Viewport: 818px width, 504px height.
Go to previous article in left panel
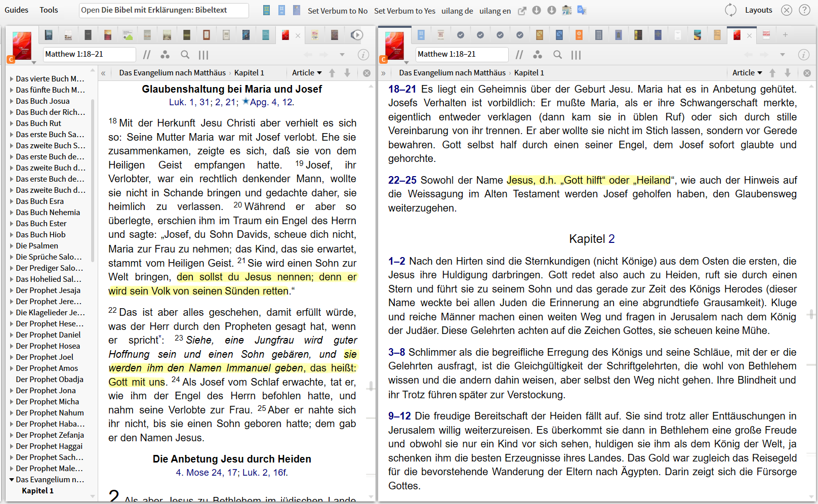(332, 73)
